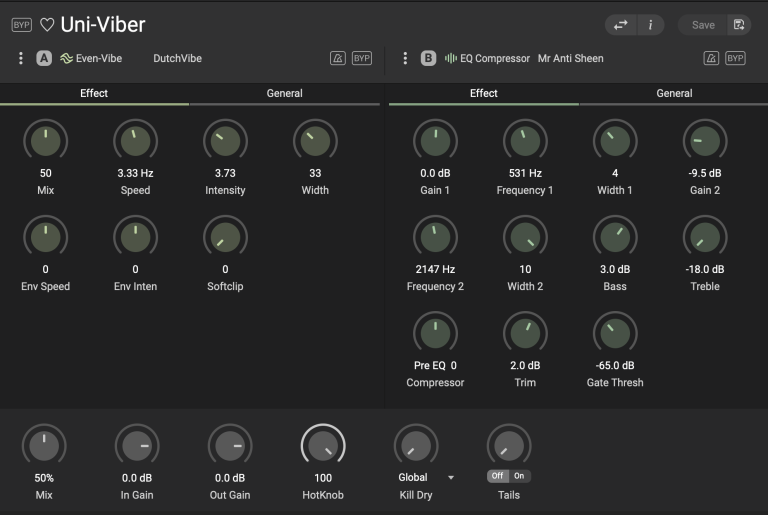Click the Compressor Pre EQ knob
This screenshot has height=515, width=768.
435,333
